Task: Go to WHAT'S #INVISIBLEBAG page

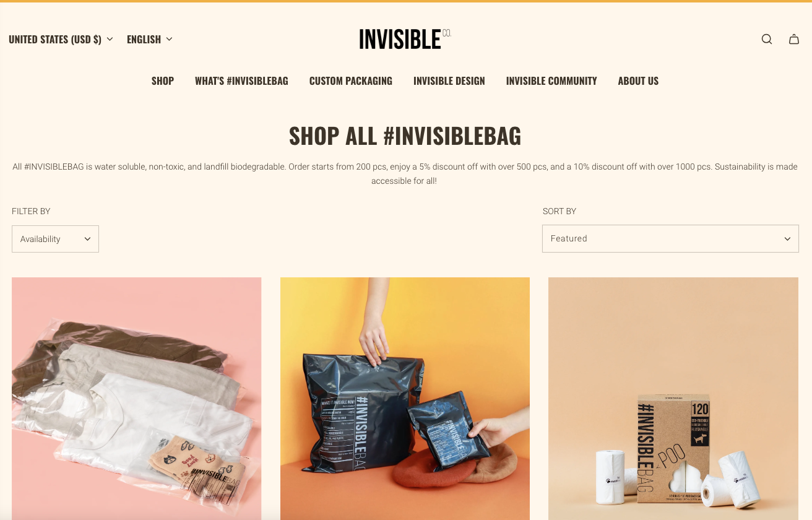Action: click(x=241, y=81)
